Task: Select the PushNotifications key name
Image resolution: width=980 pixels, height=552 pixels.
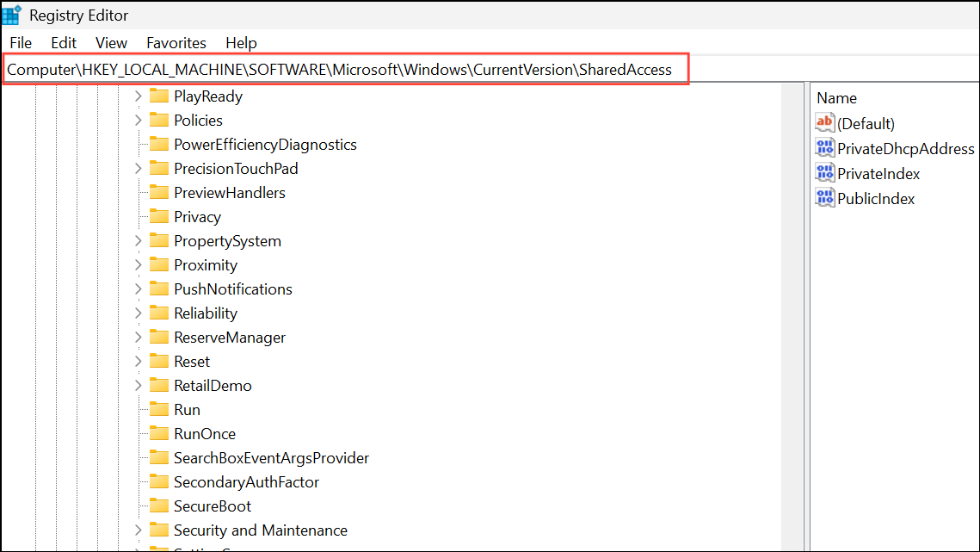Action: (x=233, y=288)
